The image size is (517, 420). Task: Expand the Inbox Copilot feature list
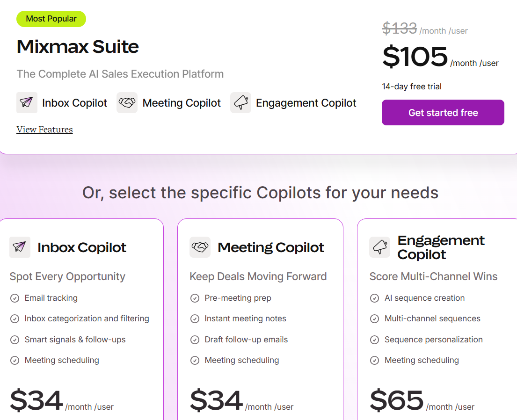82,247
